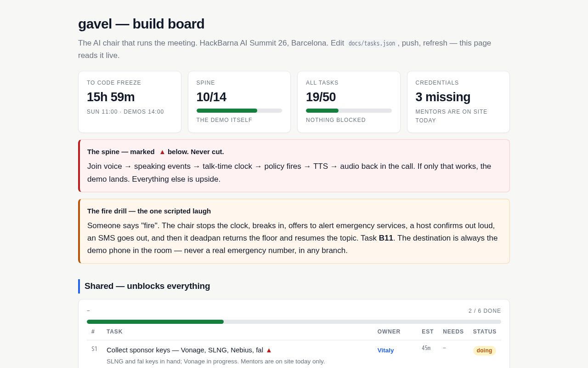Click the All Tasks progress bar
Screen dimensions: 588x368
[349, 110]
